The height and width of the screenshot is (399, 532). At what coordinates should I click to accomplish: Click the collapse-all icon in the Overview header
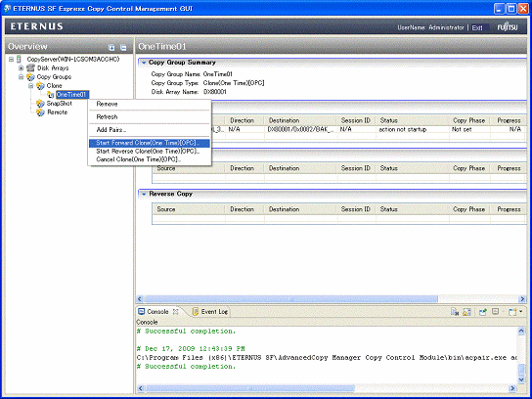tap(123, 48)
